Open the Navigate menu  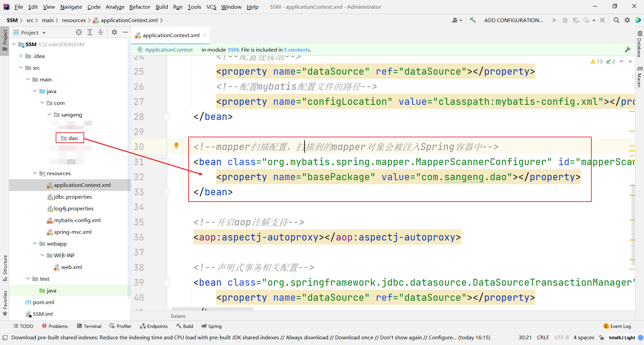(x=71, y=7)
